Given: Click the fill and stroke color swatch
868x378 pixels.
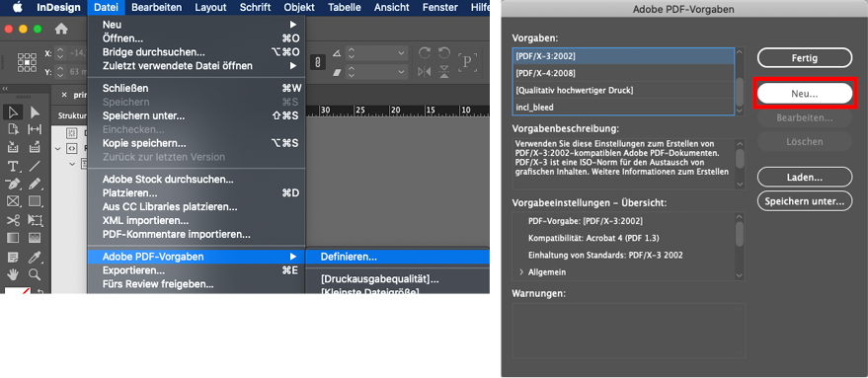Looking at the screenshot, I should [17, 290].
